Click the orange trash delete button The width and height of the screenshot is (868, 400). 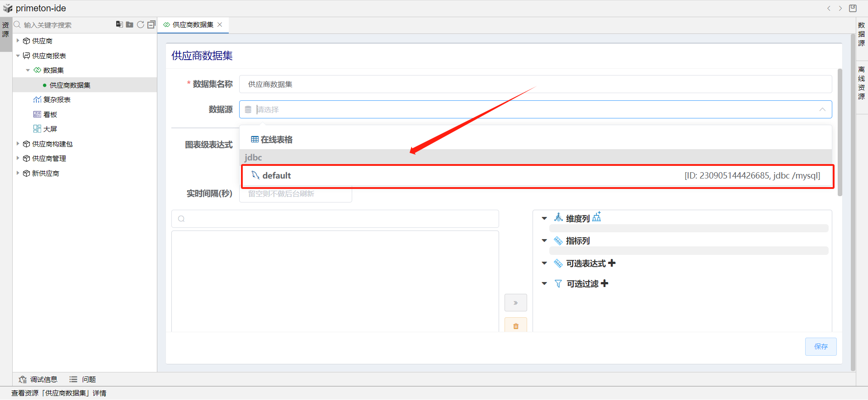[516, 325]
